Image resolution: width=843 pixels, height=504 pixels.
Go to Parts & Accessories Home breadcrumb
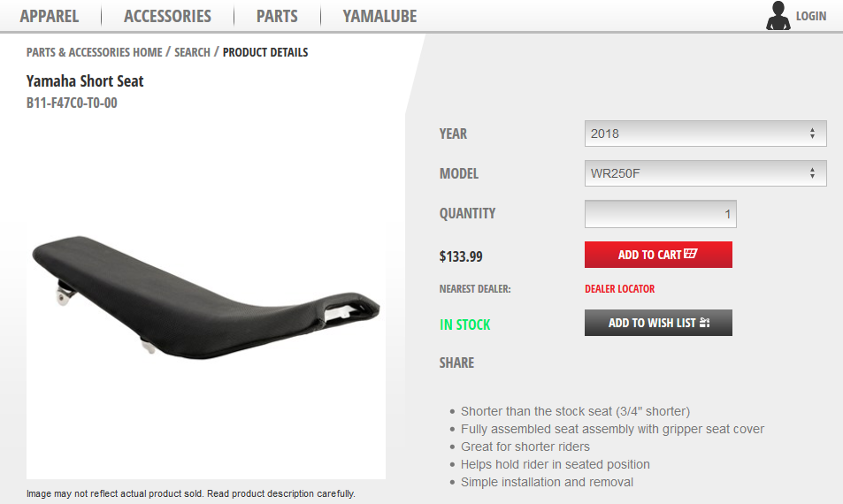[x=94, y=52]
